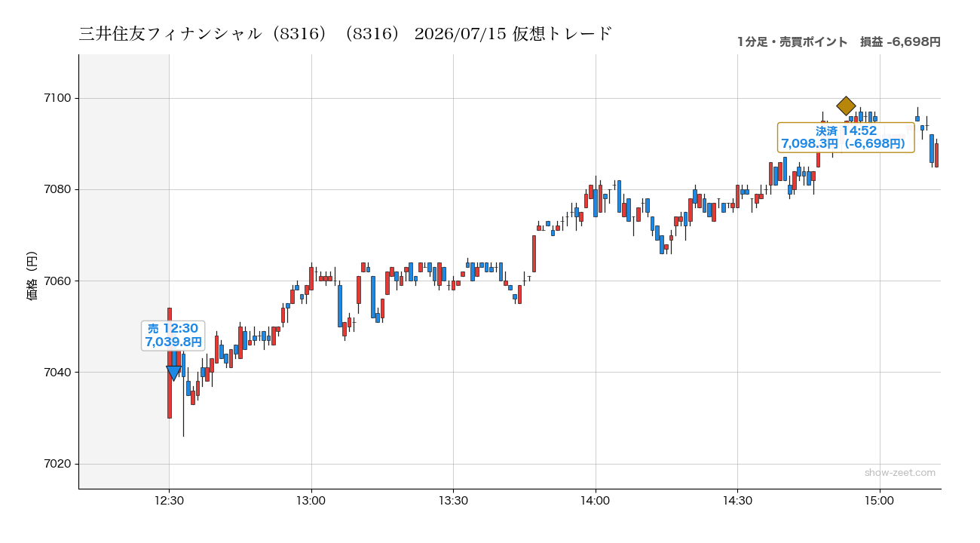
Task: Select the 売 12:30 entry annotation box
Action: (173, 336)
